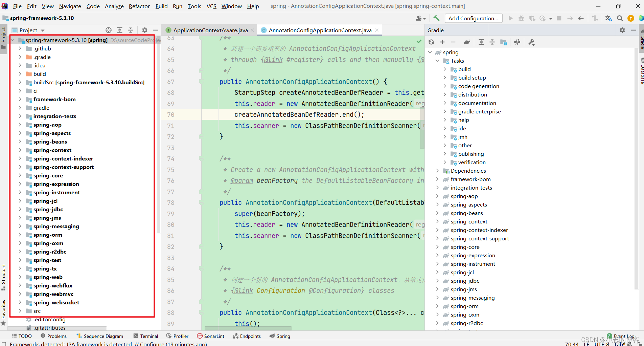Open Search Everywhere magnifier icon
The height and width of the screenshot is (346, 644).
click(620, 18)
